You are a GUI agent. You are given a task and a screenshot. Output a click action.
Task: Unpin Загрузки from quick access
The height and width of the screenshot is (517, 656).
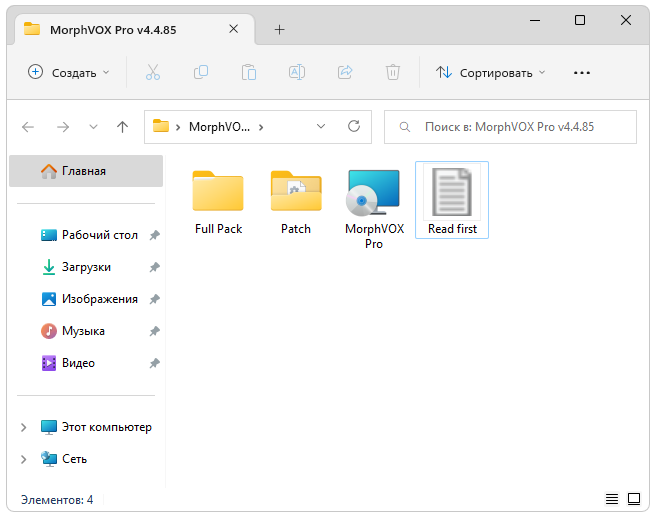(155, 267)
